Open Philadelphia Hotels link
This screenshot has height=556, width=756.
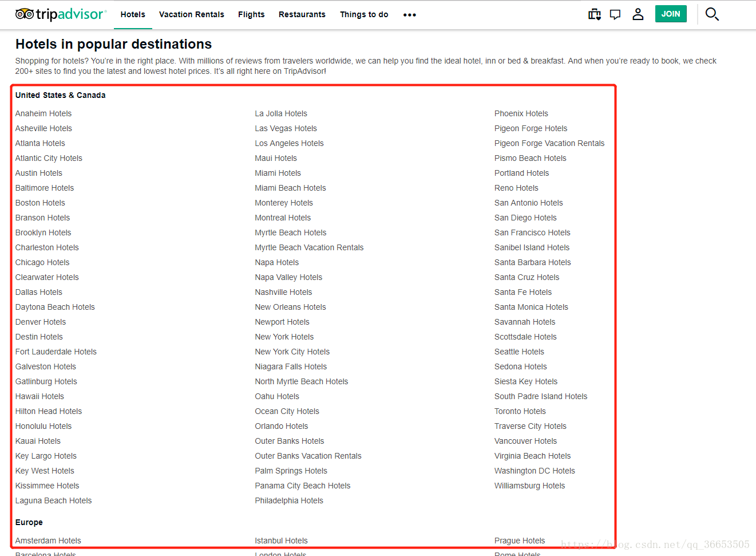coord(289,500)
